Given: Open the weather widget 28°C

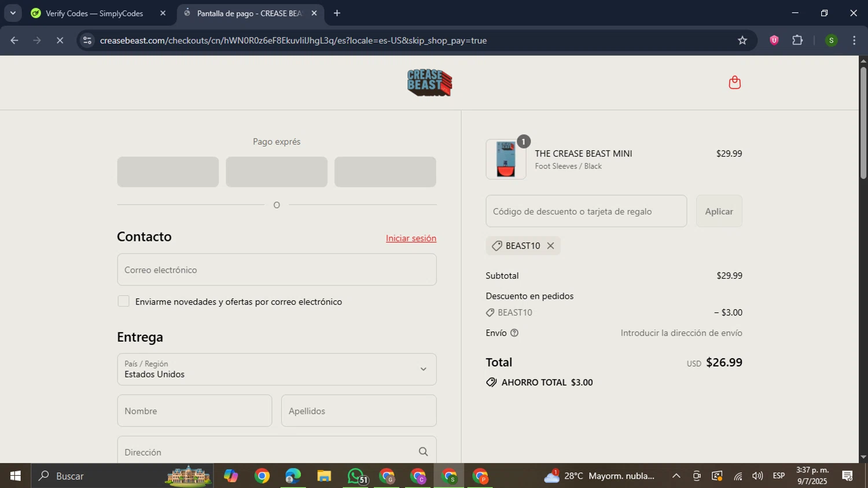Looking at the screenshot, I should point(599,476).
